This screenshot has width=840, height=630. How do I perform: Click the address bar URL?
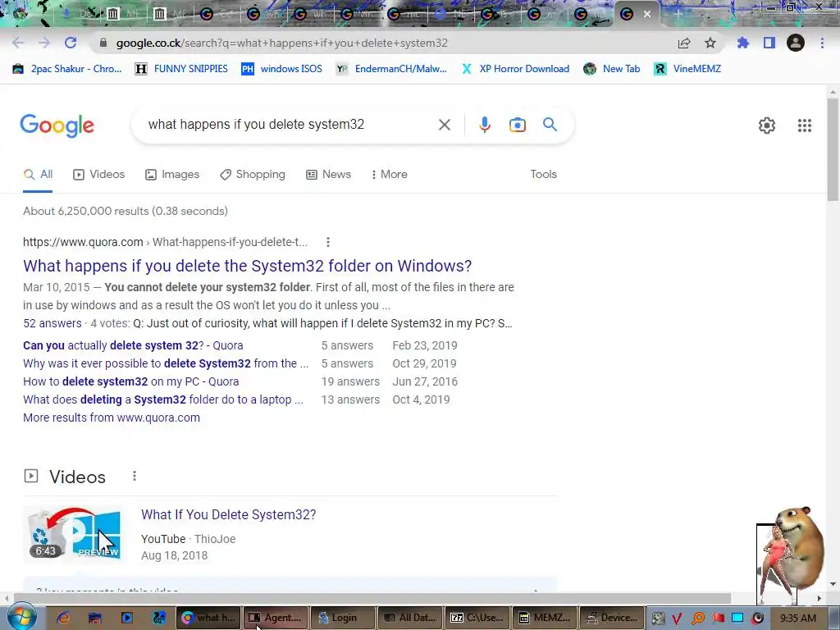click(x=282, y=43)
